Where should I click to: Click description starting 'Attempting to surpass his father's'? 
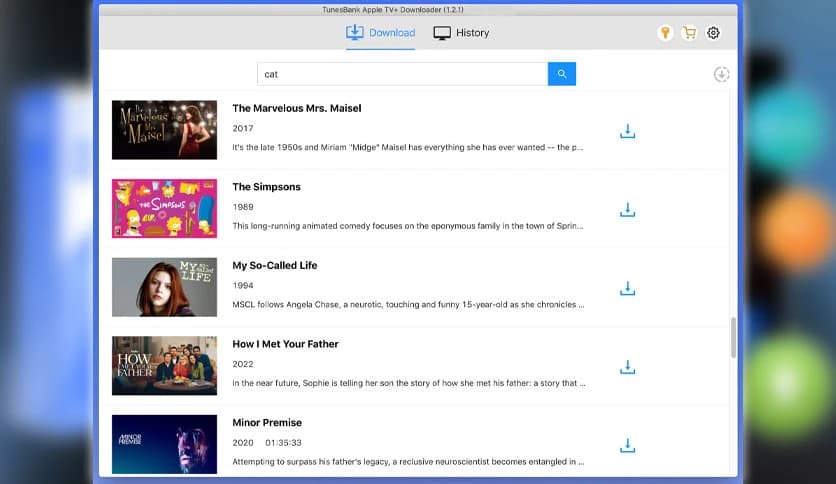click(408, 462)
